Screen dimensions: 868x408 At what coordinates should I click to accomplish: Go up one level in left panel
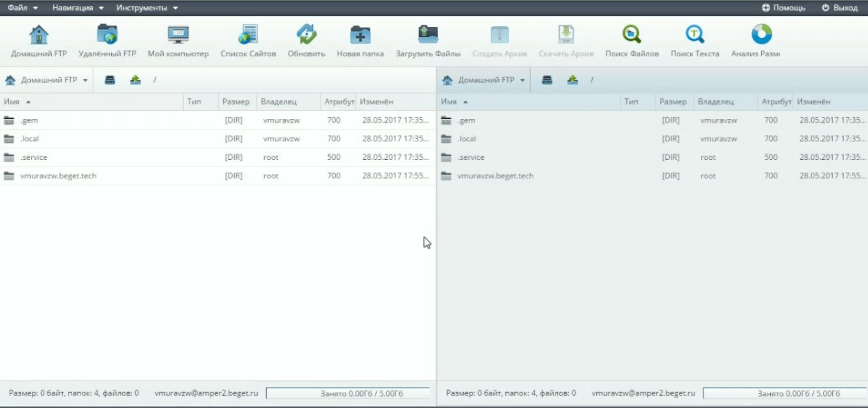135,80
